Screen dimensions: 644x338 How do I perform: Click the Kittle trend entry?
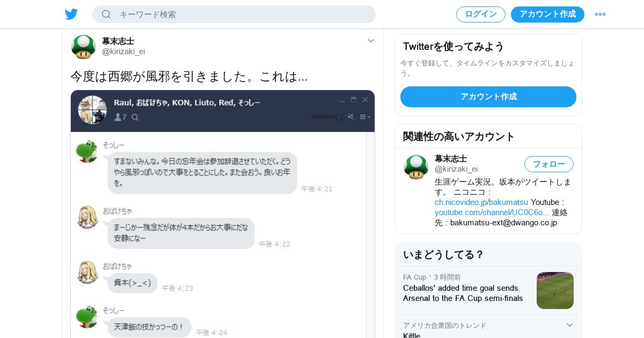click(x=412, y=335)
